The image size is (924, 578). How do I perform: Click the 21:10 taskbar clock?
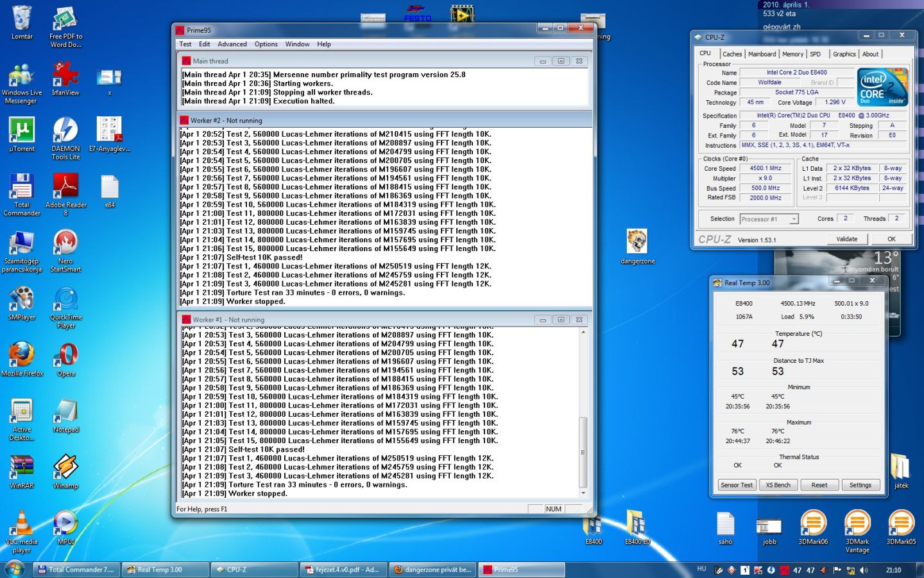pos(893,570)
